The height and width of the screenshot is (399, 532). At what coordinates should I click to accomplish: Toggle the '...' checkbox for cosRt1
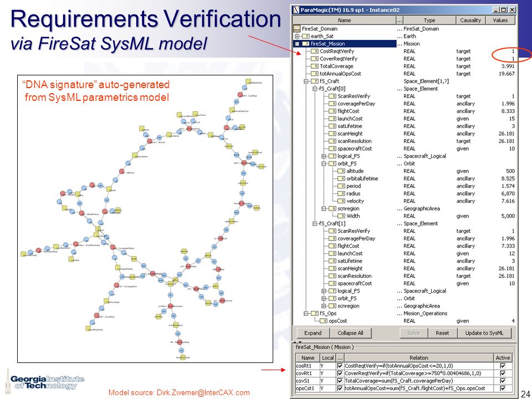340,366
